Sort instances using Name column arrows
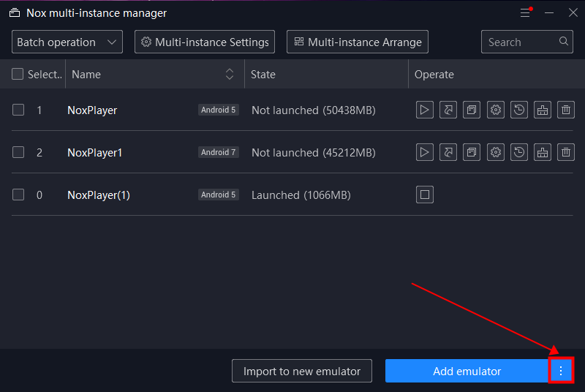 coord(230,74)
